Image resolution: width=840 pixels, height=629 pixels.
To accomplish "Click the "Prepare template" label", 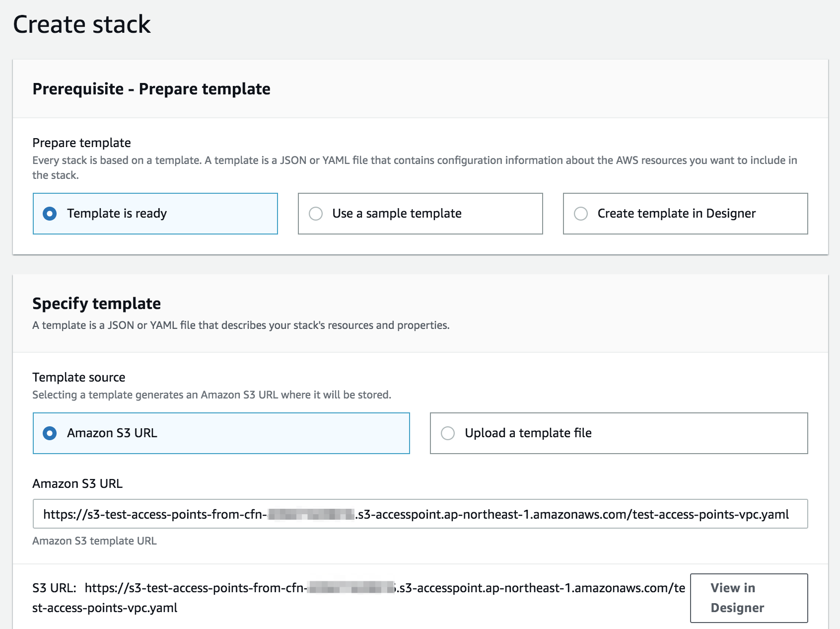I will tap(81, 143).
